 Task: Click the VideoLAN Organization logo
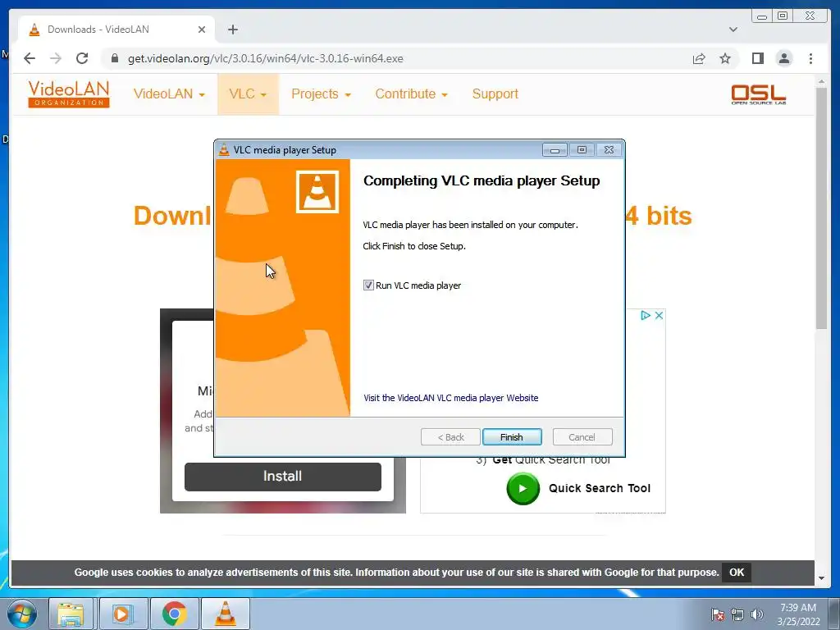[x=69, y=94]
